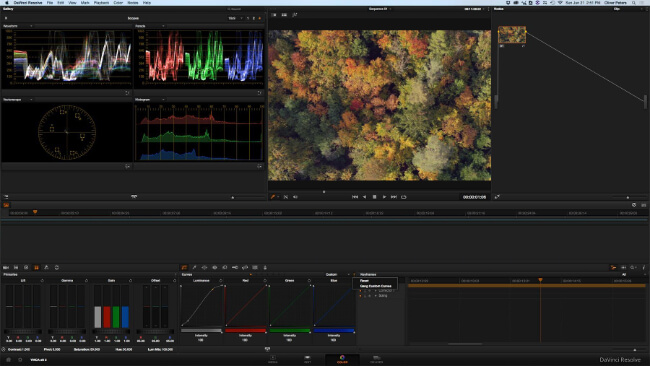The width and height of the screenshot is (650, 366).
Task: Open the Vectorscope scope type dropdown
Action: tap(18, 99)
